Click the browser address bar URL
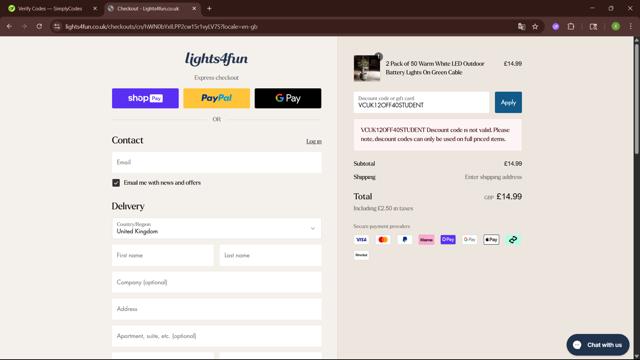This screenshot has width=640, height=360. pos(161,27)
